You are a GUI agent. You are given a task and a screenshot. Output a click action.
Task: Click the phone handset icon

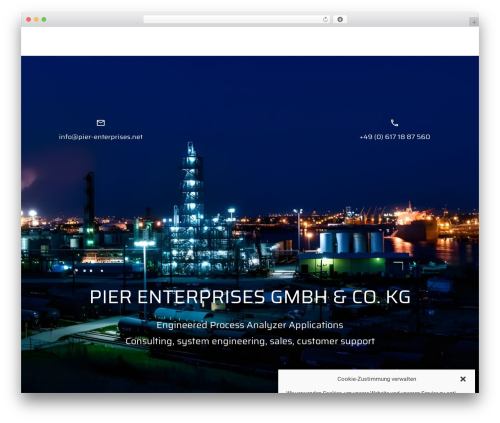(394, 123)
